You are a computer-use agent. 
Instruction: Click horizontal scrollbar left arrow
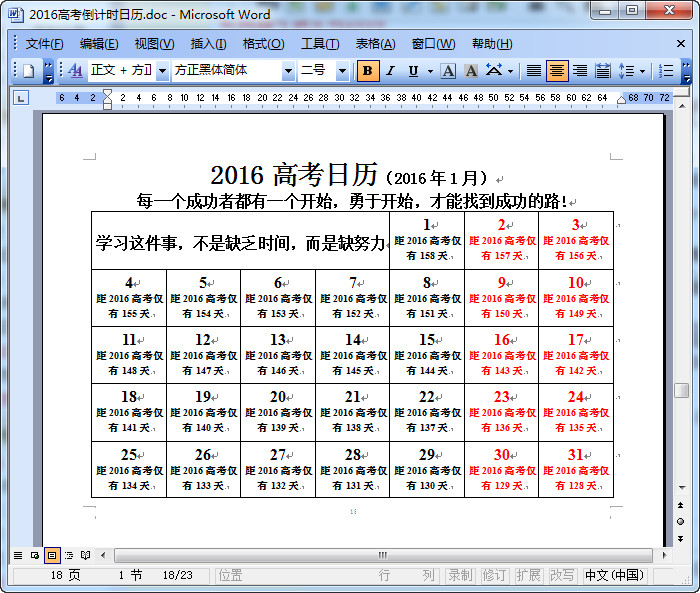coord(103,555)
